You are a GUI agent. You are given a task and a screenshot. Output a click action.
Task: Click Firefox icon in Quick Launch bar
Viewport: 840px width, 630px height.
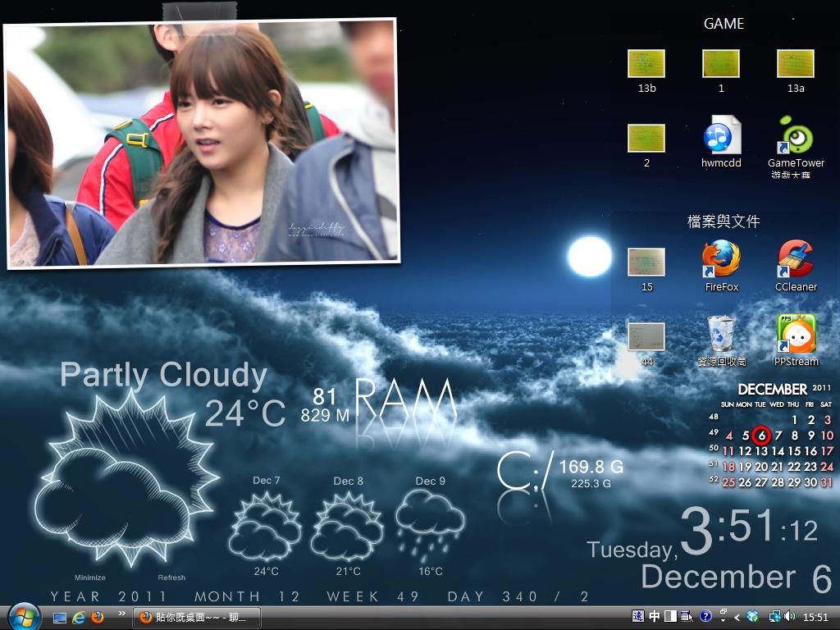[x=98, y=617]
